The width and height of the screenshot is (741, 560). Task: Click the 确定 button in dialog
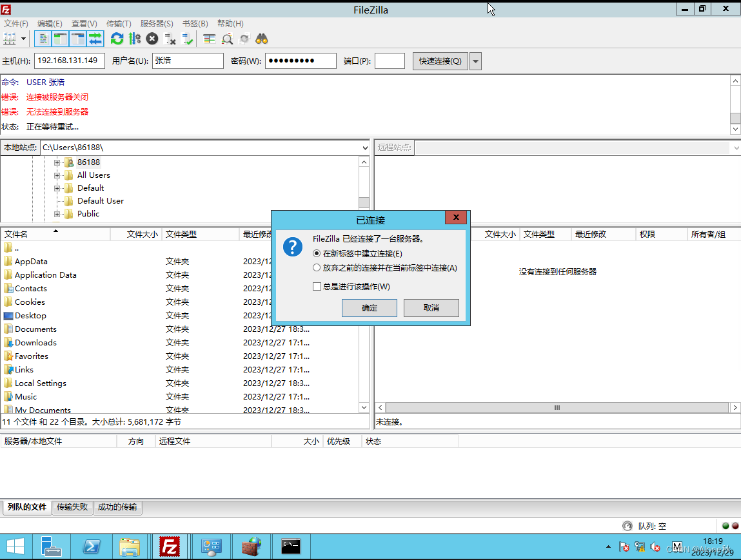point(369,308)
